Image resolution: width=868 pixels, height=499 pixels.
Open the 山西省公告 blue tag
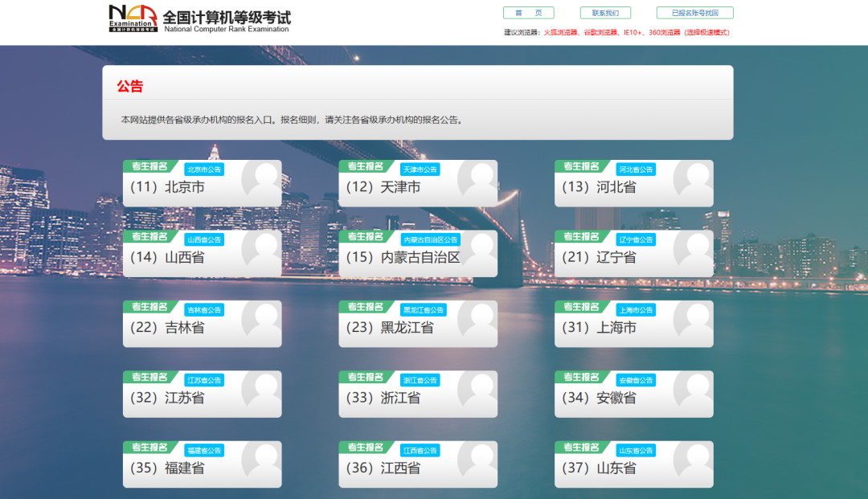coord(203,239)
